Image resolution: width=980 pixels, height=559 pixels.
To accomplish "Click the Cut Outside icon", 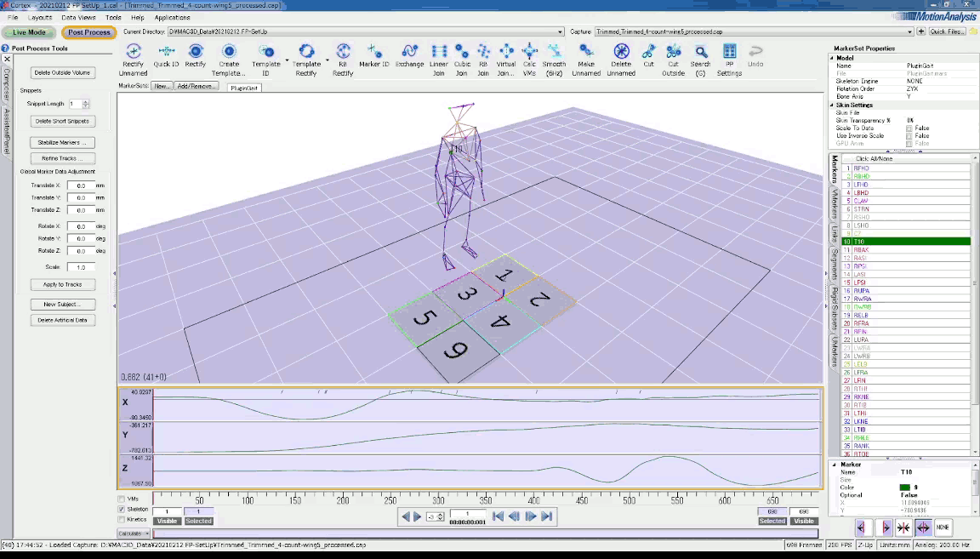I will click(673, 51).
